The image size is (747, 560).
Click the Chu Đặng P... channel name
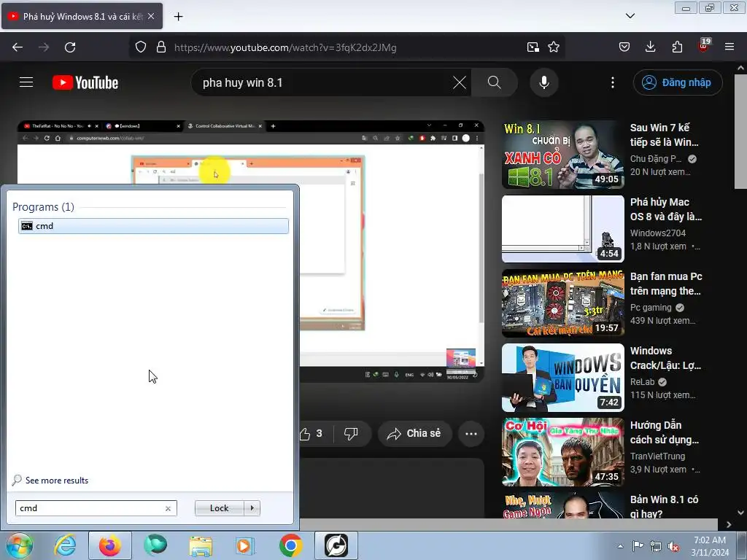point(656,158)
